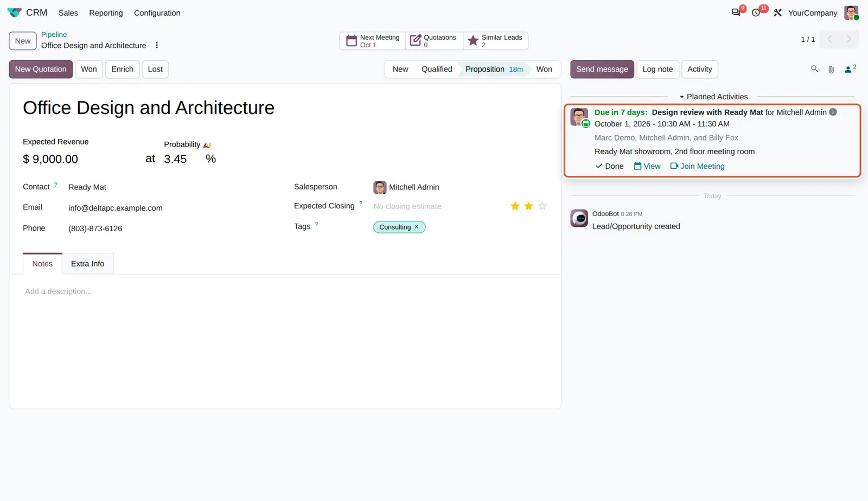The image size is (868, 501).
Task: Switch to the Notes tab
Action: click(x=42, y=264)
